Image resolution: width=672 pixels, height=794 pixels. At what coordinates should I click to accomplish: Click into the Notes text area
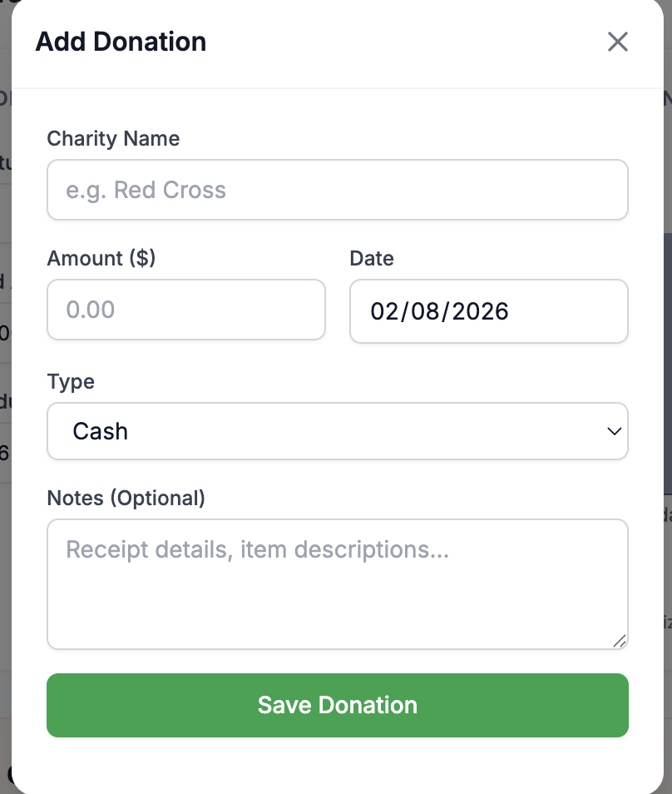pos(338,584)
